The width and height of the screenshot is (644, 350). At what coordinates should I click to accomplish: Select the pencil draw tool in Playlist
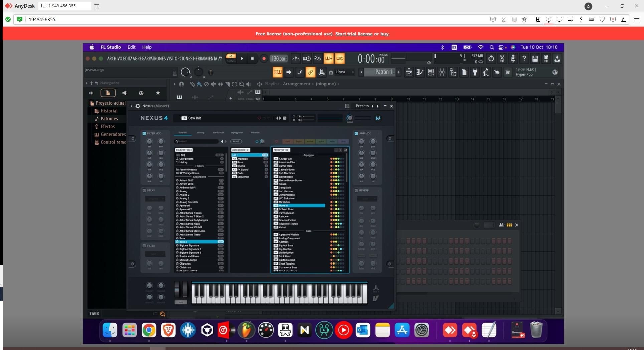[x=192, y=84]
